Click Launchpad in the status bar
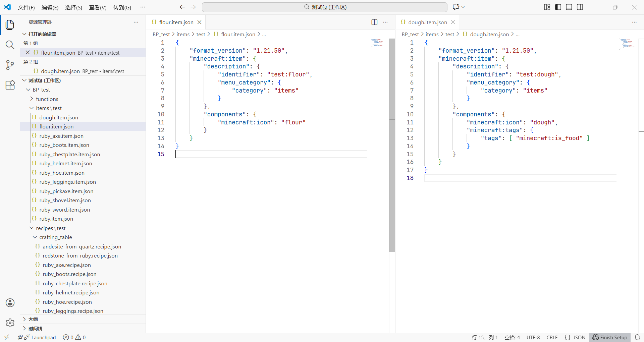Image resolution: width=644 pixels, height=342 pixels. (x=43, y=337)
